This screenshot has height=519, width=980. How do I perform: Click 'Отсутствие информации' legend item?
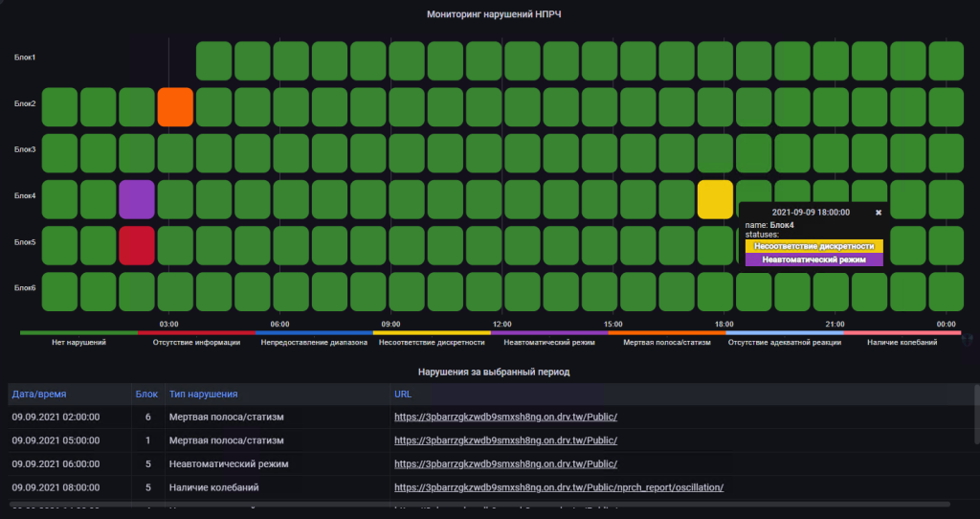tap(196, 342)
